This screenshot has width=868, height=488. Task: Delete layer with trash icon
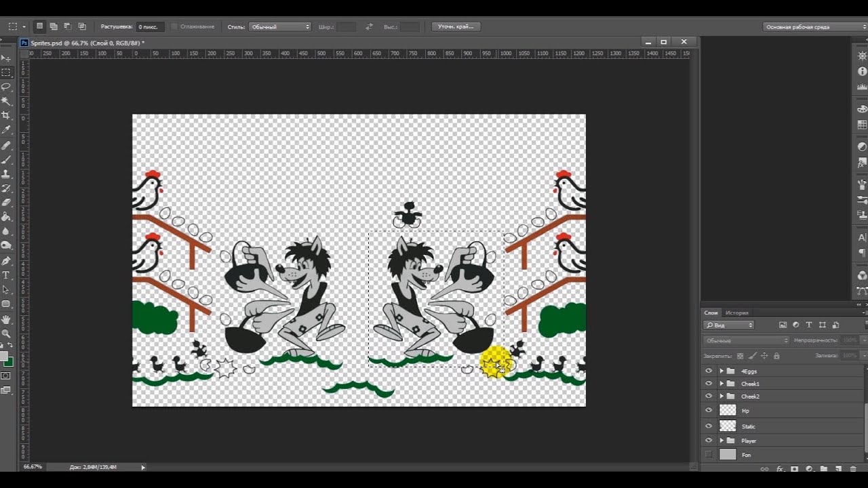[x=853, y=468]
